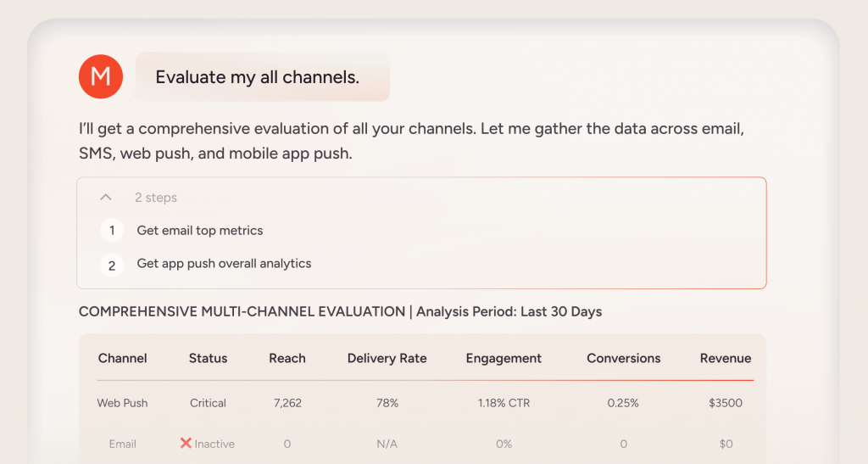
Task: Click the Engagement column header
Action: coord(504,358)
